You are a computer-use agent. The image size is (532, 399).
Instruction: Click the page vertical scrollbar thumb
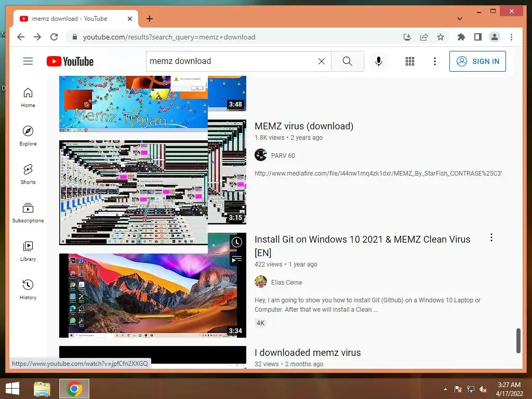(x=518, y=341)
